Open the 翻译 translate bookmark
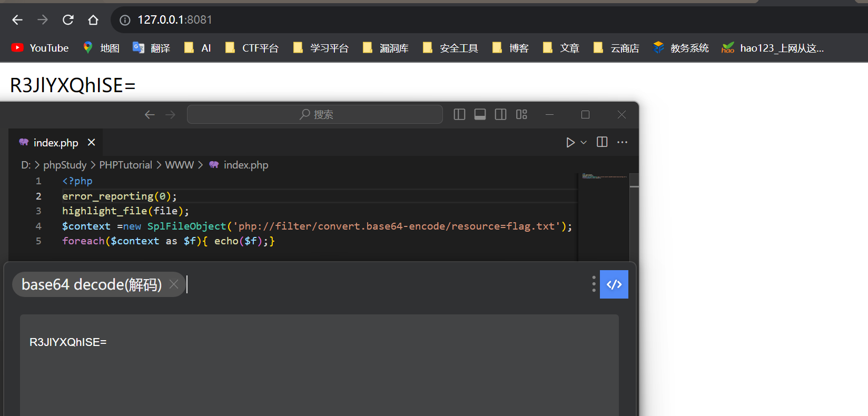The width and height of the screenshot is (868, 416). (151, 48)
